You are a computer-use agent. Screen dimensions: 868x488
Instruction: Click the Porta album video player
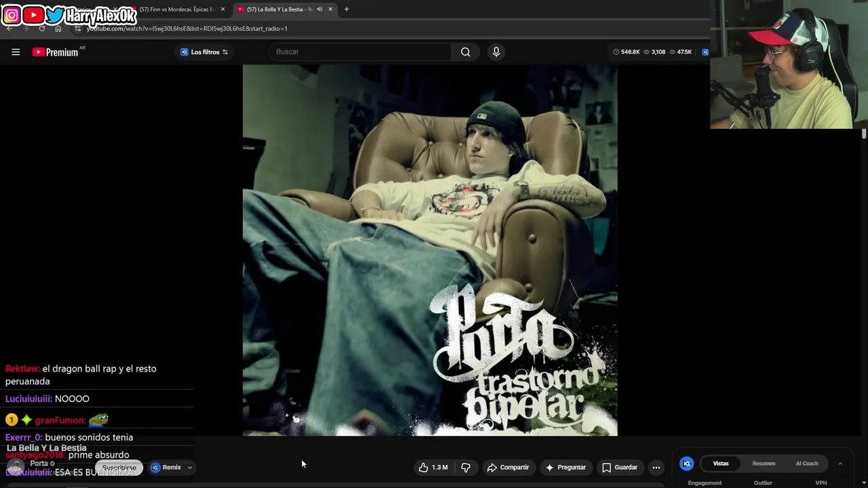430,250
